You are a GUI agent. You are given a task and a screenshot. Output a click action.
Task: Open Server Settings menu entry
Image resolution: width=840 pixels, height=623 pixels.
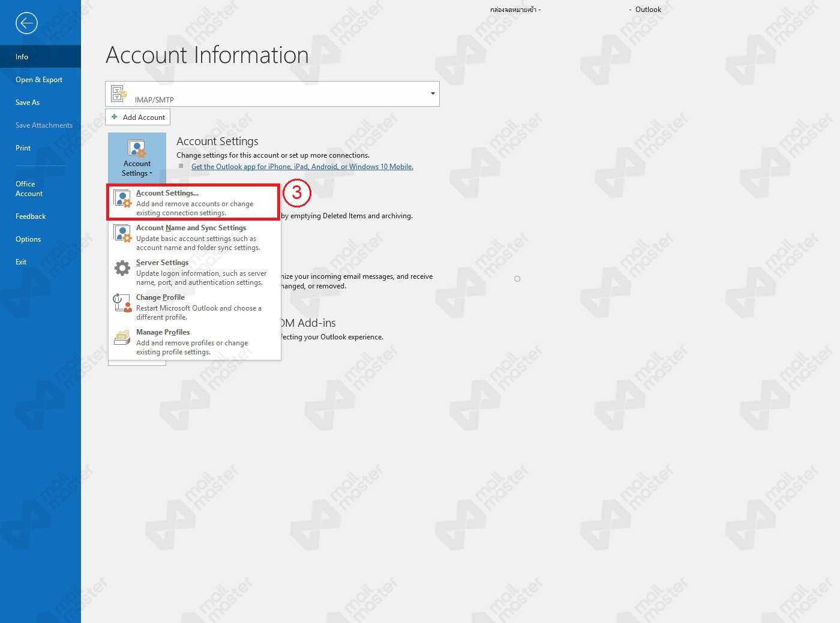coord(194,272)
